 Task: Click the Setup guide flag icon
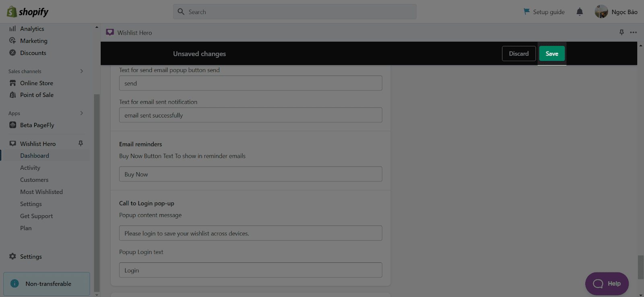[x=526, y=12]
